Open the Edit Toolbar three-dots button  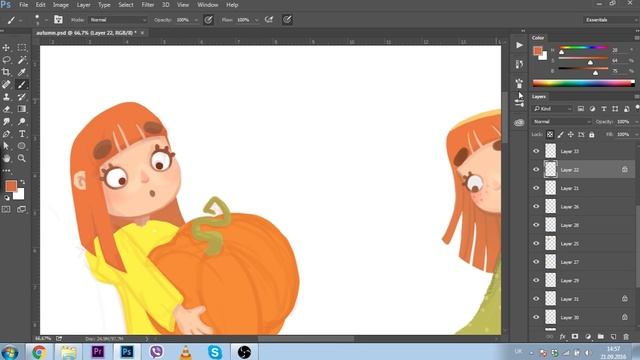(x=6, y=171)
